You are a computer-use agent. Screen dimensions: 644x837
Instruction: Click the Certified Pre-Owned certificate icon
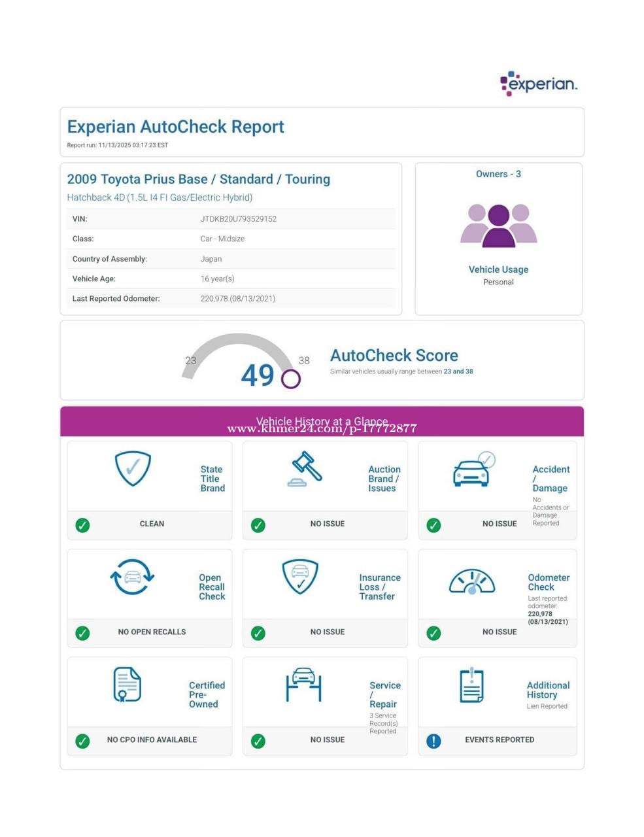point(127,685)
